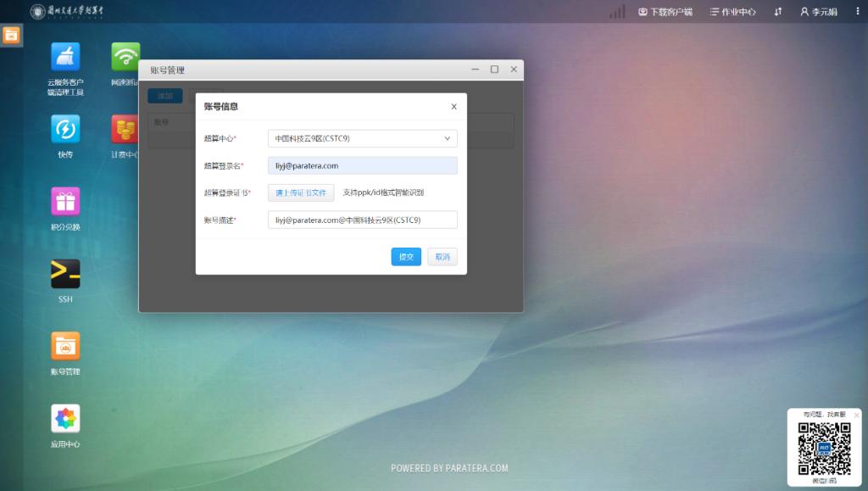Open the 云服务客户端清理工具 desktop icon
This screenshot has height=491, width=868.
(x=65, y=58)
